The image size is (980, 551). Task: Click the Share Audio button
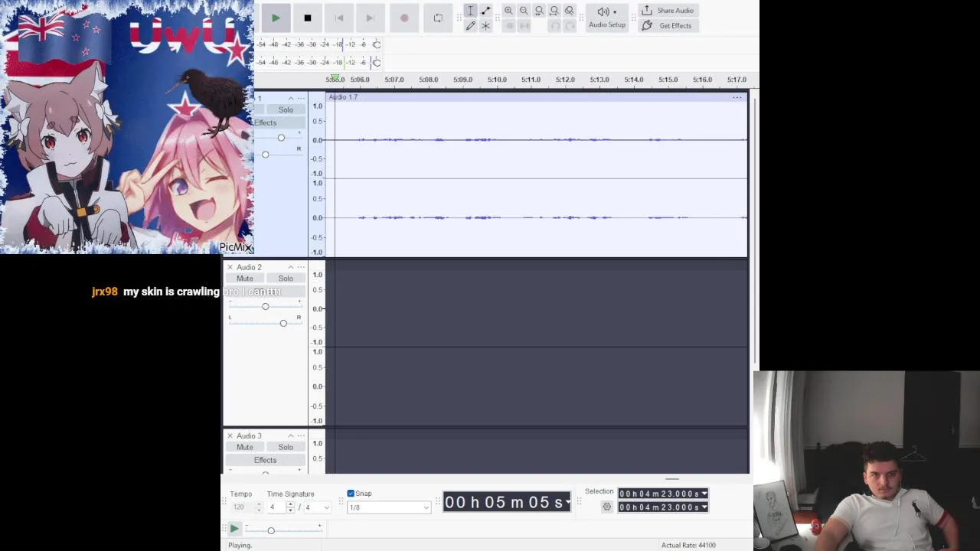tap(668, 11)
